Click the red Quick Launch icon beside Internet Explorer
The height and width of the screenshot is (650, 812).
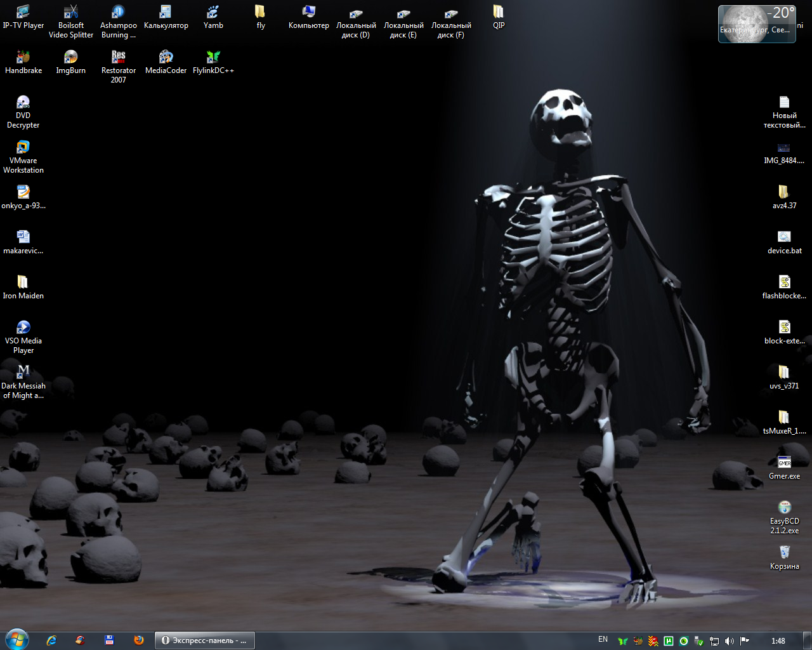80,640
